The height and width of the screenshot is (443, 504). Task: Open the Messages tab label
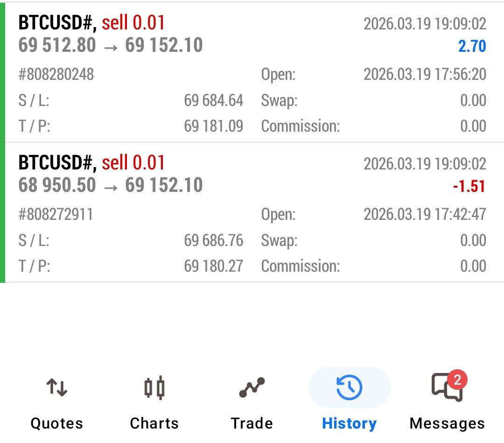pos(447,423)
